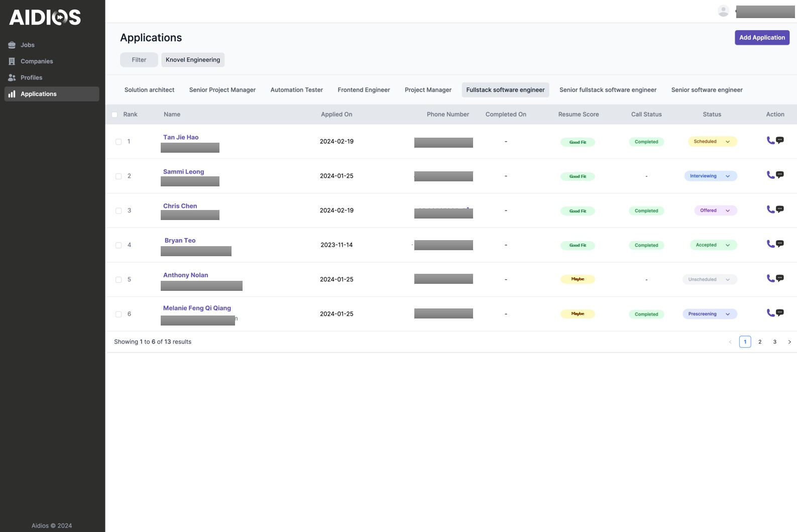The height and width of the screenshot is (532, 797).
Task: Call Tan Jie Hao via phone icon
Action: pos(770,141)
